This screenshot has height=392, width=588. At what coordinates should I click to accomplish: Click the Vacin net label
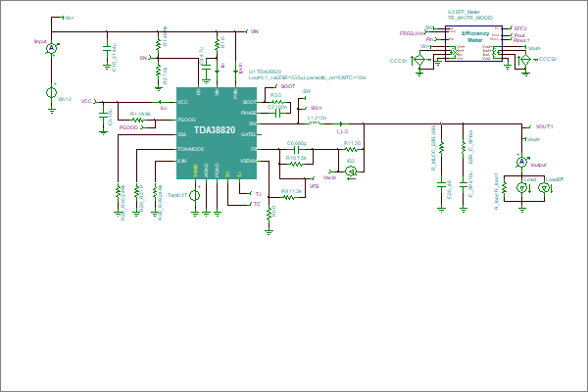point(329,177)
